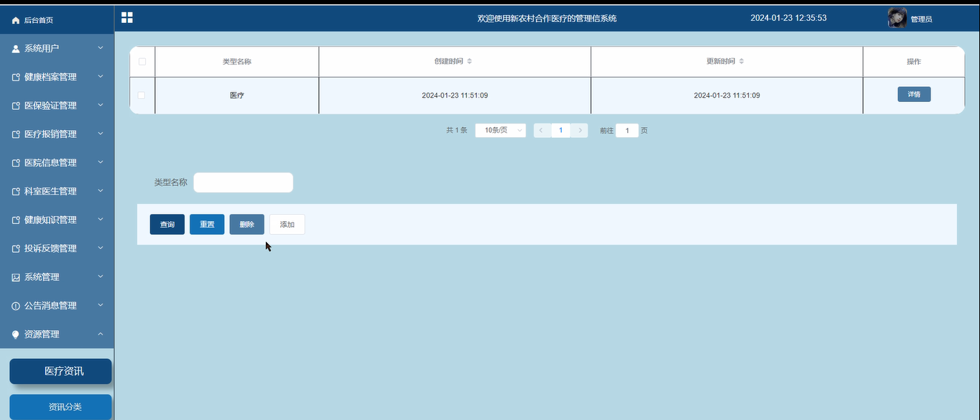Open the 系统管理 menu item
Screen dimensions: 980x420
coord(57,277)
